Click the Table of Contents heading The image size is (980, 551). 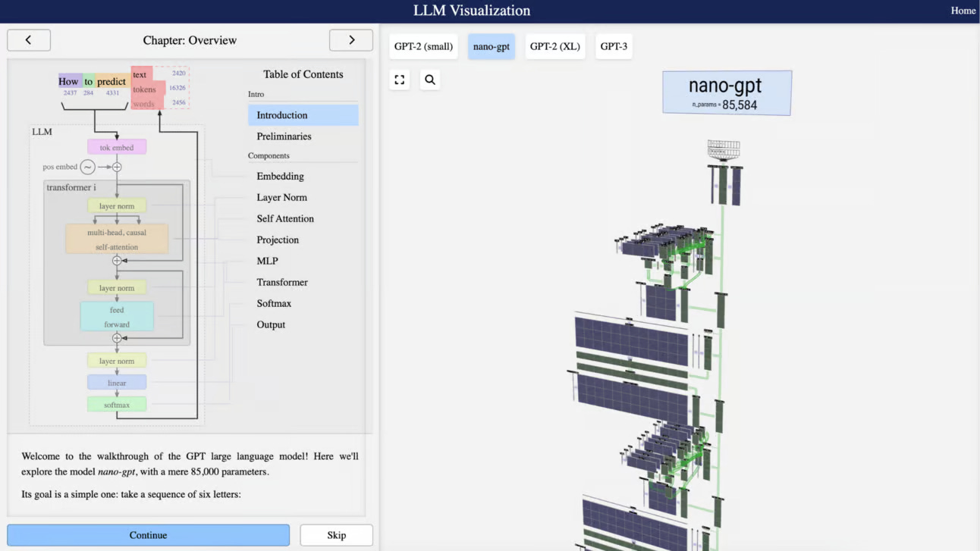click(303, 74)
